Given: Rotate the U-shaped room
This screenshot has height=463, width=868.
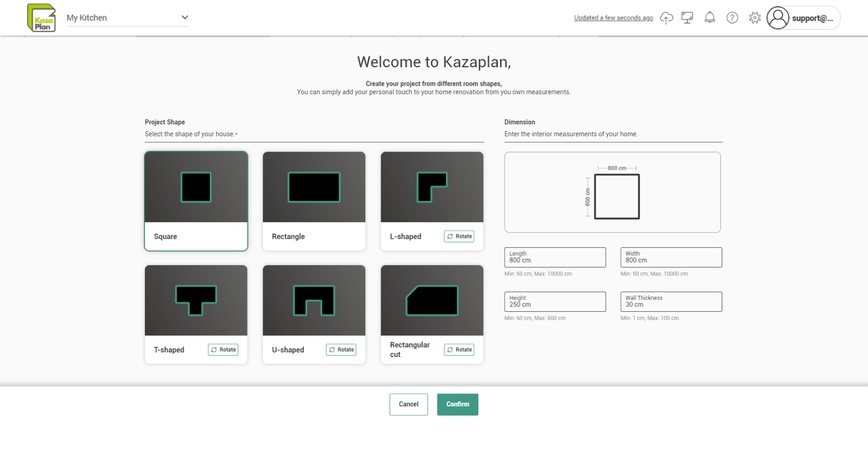Looking at the screenshot, I should pos(341,350).
